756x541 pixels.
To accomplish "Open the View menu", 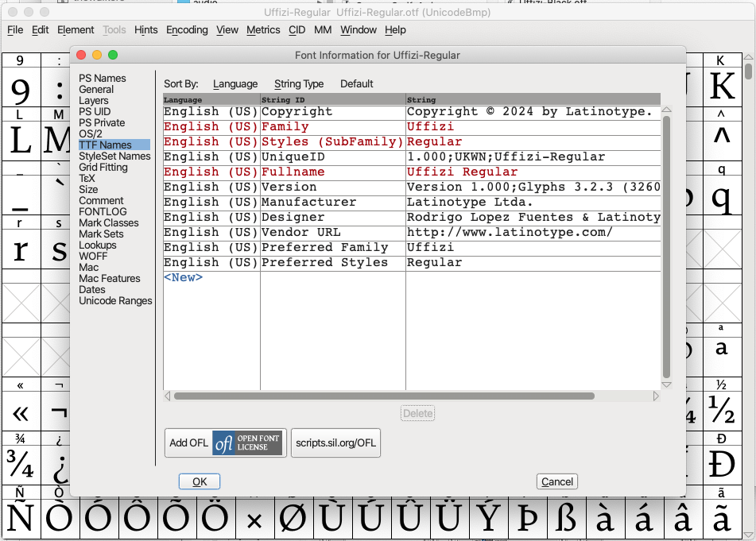I will point(227,30).
